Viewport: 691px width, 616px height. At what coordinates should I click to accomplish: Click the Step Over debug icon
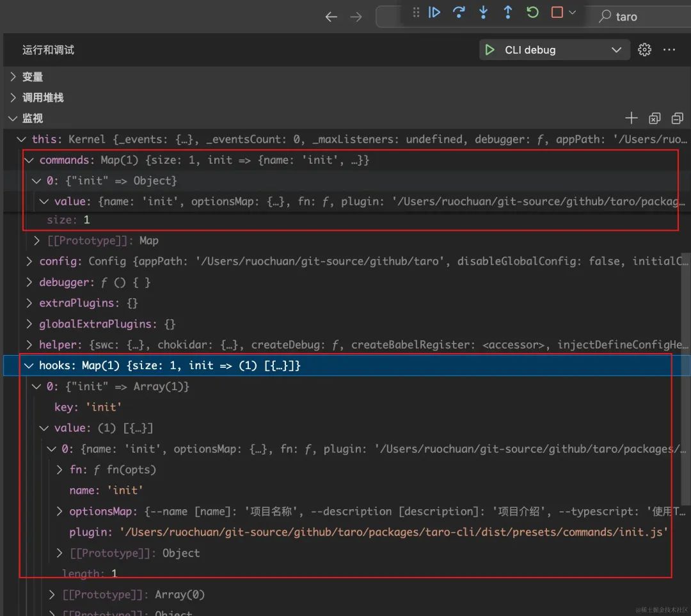click(459, 12)
